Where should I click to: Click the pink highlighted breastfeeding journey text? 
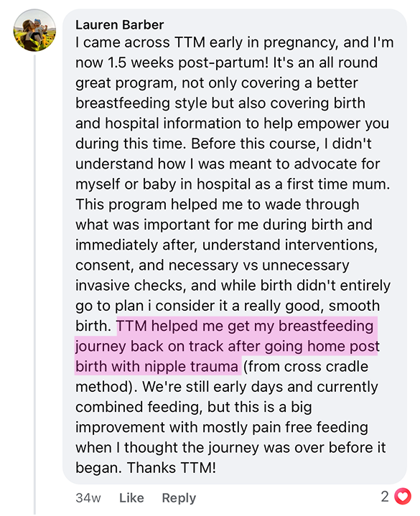[227, 346]
